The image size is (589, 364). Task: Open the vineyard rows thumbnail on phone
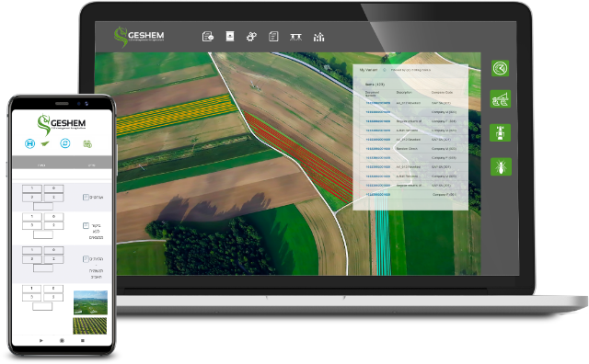(x=90, y=325)
